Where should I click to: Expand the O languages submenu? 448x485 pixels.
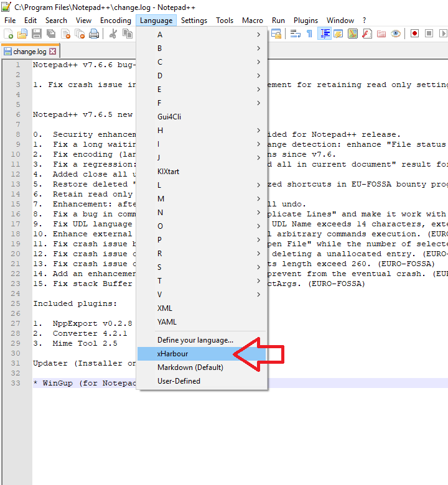coord(202,226)
